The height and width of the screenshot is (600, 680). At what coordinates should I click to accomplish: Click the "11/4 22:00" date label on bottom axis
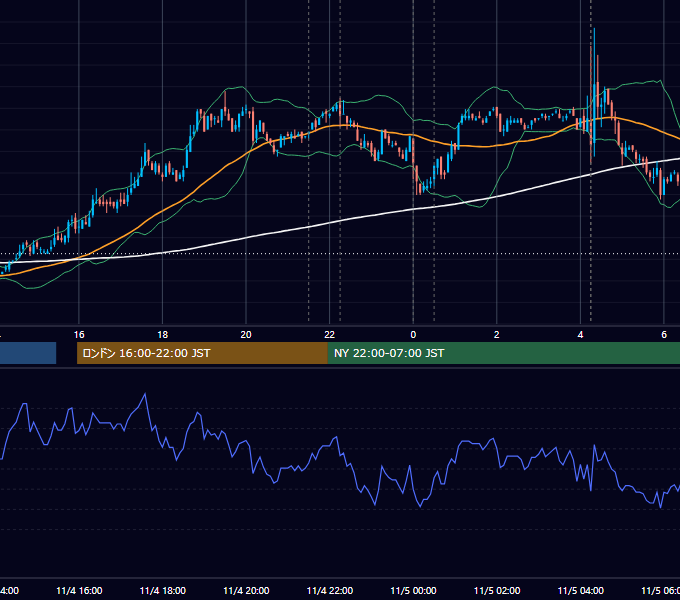(330, 591)
